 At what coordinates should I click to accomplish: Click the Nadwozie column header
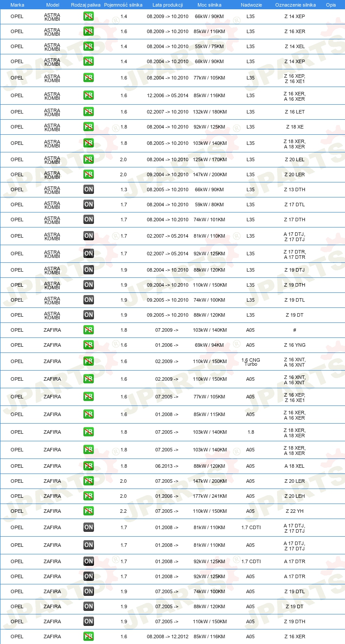251,5
